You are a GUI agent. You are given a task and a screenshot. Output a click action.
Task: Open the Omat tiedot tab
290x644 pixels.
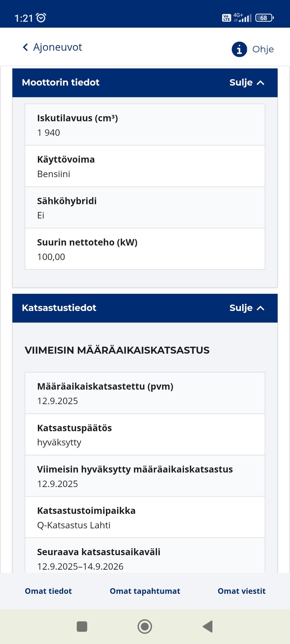click(x=48, y=591)
